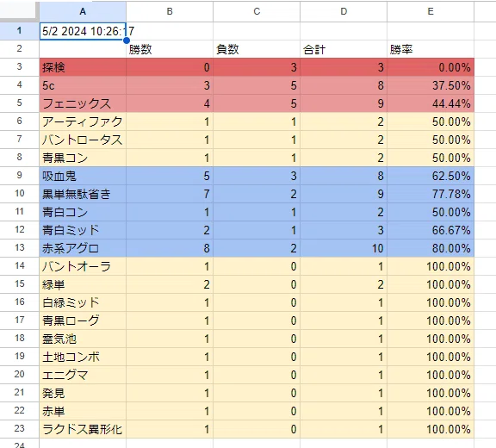Select the ラクドス異形化 cell
This screenshot has height=448, width=496.
click(x=83, y=429)
